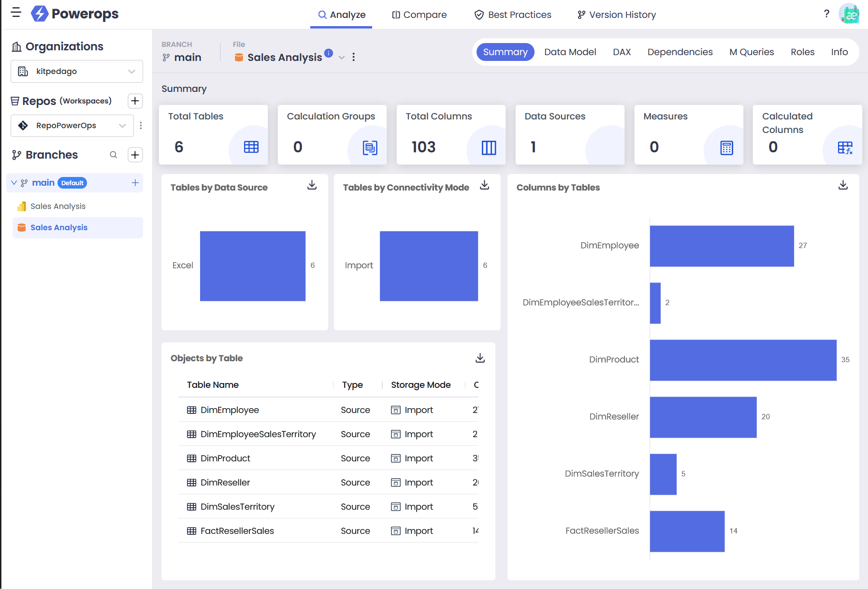Click the add new repo plus icon

135,101
